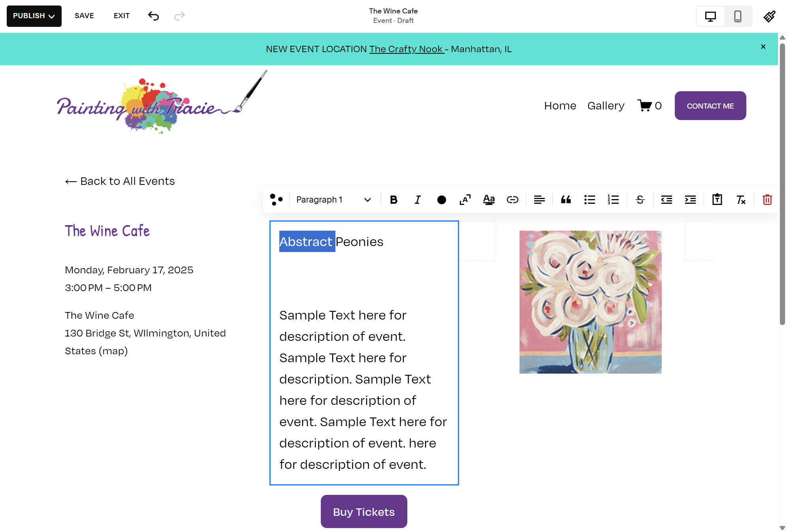The width and height of the screenshot is (787, 532).
Task: Delete the text block with trash icon
Action: coord(767,200)
